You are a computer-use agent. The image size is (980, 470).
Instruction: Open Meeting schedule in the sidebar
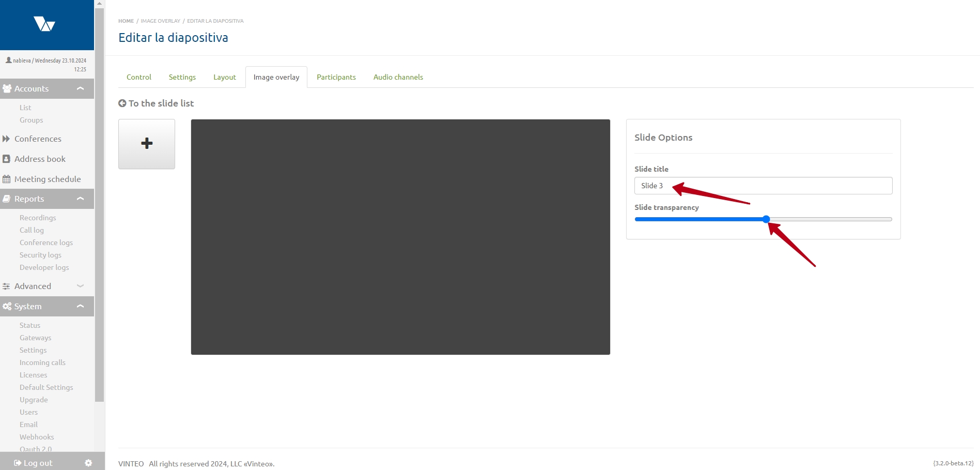48,179
